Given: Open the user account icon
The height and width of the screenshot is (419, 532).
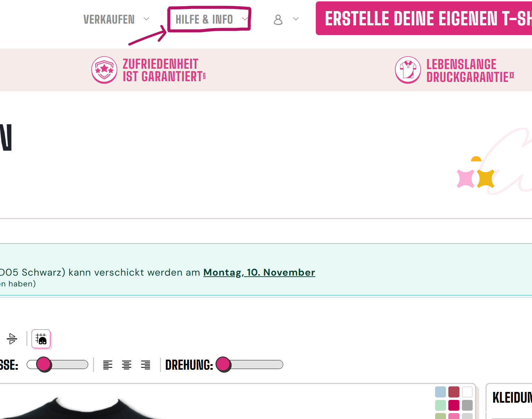Looking at the screenshot, I should pos(278,19).
